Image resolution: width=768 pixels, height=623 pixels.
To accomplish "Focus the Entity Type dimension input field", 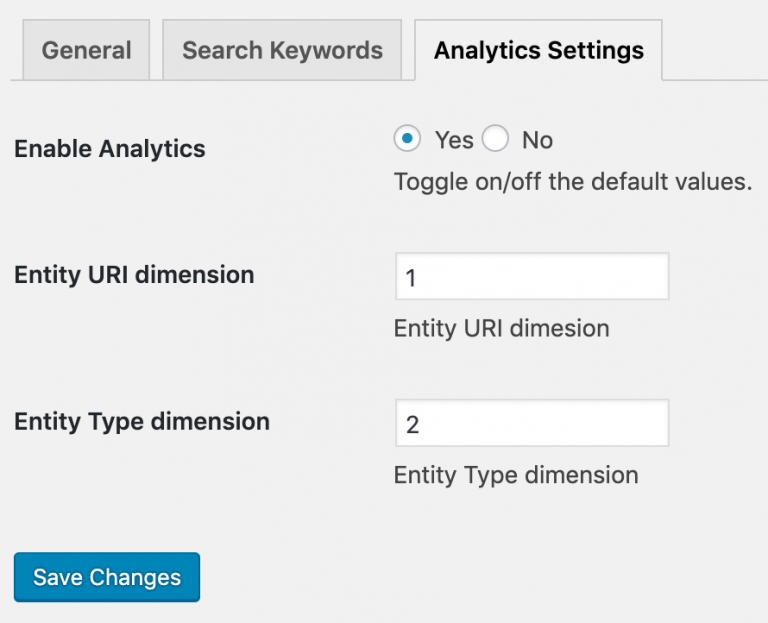I will (x=531, y=424).
